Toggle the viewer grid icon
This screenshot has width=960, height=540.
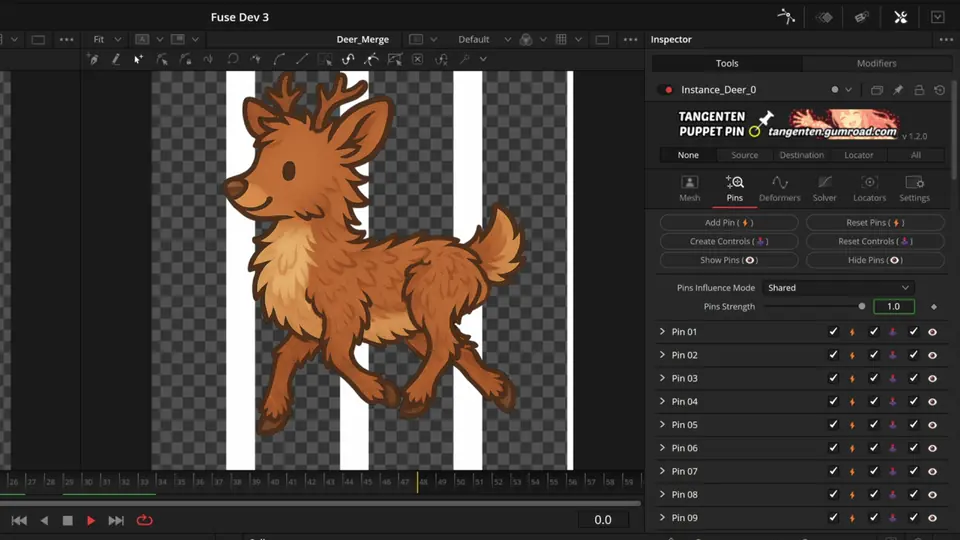[x=561, y=39]
